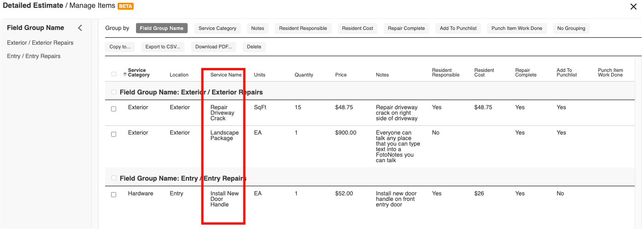Collapse the Field Group Name sidebar
Screen dimensions: 644x229
[80, 28]
